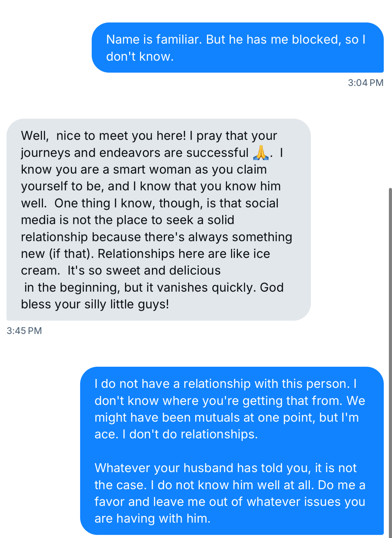Click "I don't do relationships." sentence
Viewport: 392px width, 538px height.
(190, 434)
